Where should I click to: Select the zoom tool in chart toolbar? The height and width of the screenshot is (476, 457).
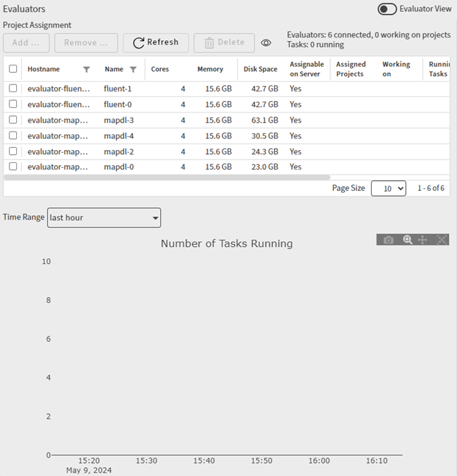(407, 240)
